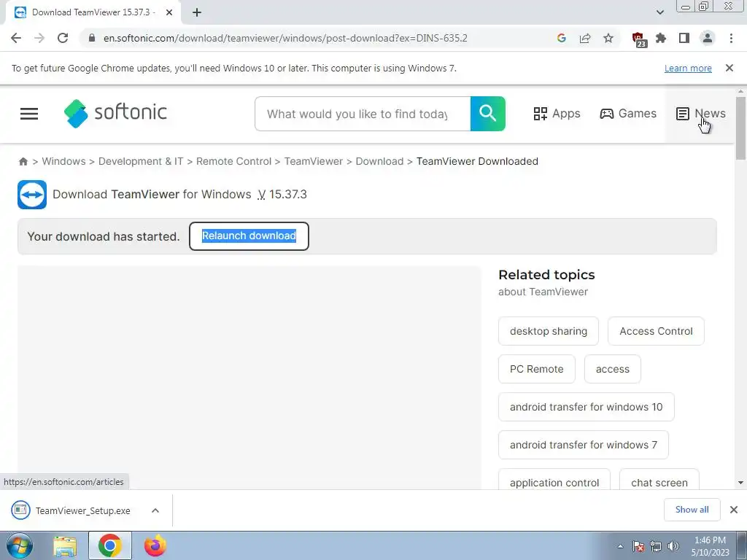Select the chat screen topic tag
Viewport: 747px width, 560px height.
coord(659,480)
